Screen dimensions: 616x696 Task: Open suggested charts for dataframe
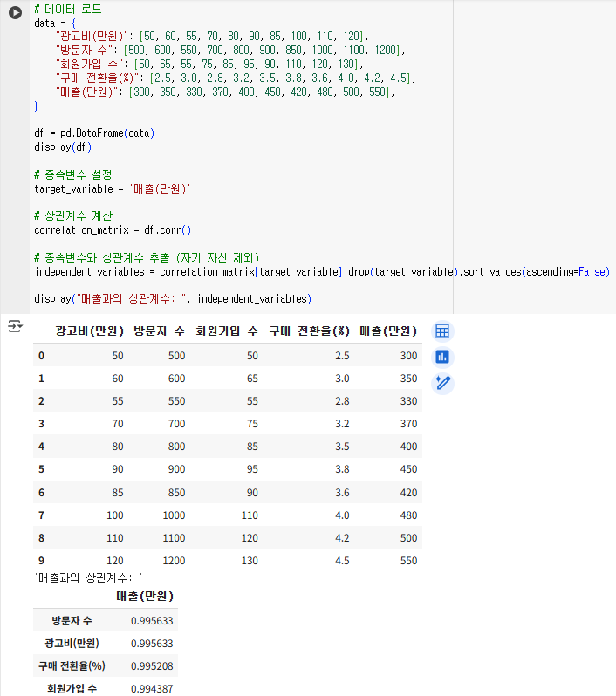click(442, 357)
